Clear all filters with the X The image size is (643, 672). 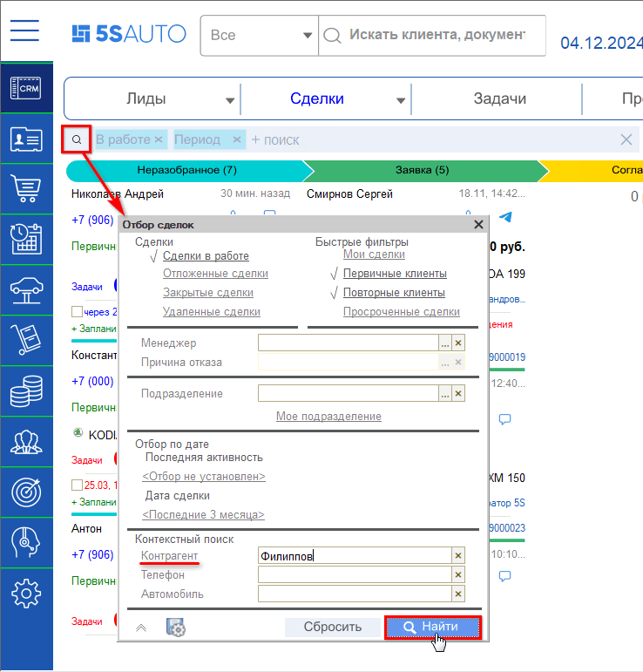tap(626, 139)
